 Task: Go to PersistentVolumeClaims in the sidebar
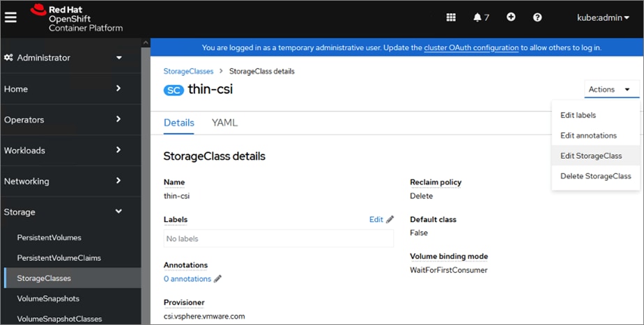click(x=59, y=257)
